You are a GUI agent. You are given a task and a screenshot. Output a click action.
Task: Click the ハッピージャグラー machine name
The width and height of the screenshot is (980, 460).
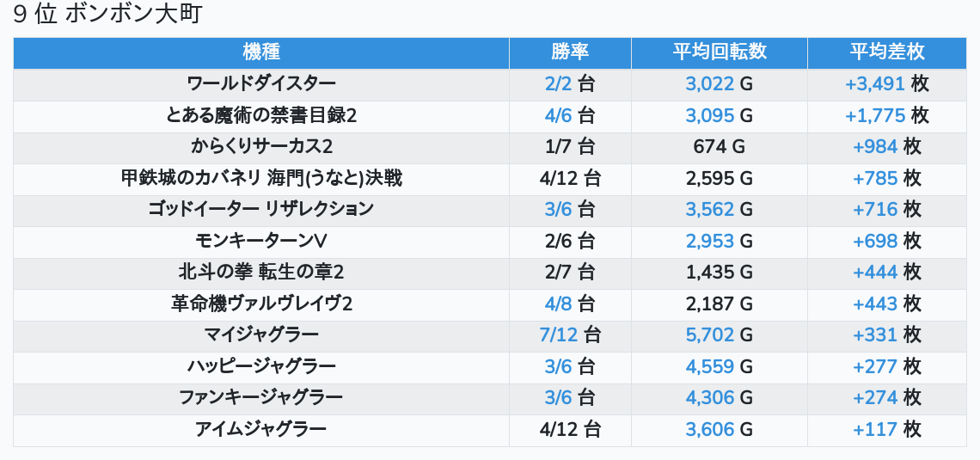pos(261,366)
